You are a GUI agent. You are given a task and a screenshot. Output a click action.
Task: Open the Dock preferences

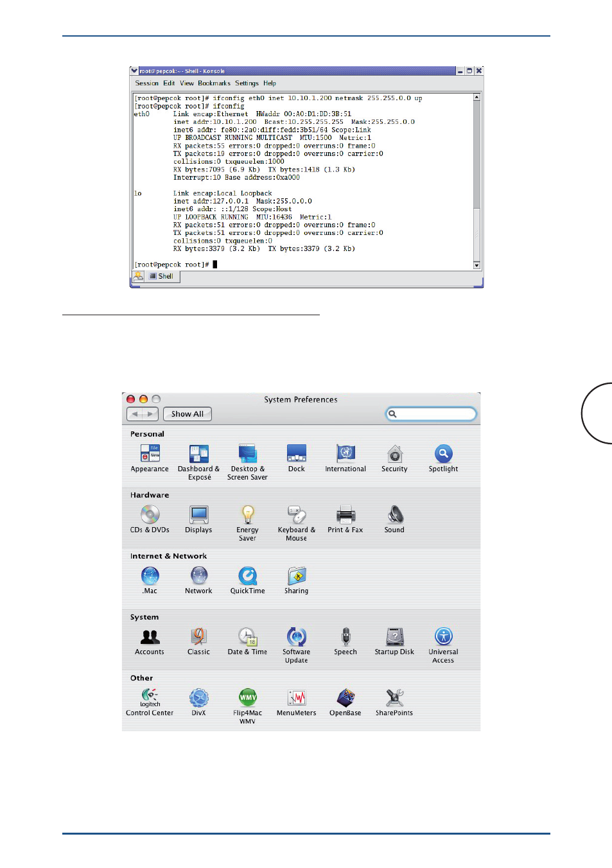click(x=297, y=458)
